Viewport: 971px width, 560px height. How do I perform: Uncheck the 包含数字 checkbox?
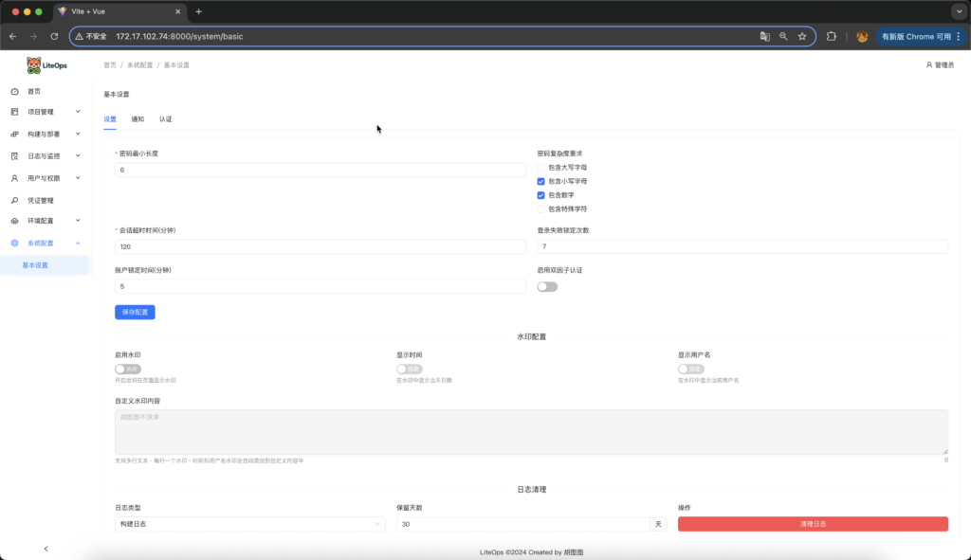(541, 194)
